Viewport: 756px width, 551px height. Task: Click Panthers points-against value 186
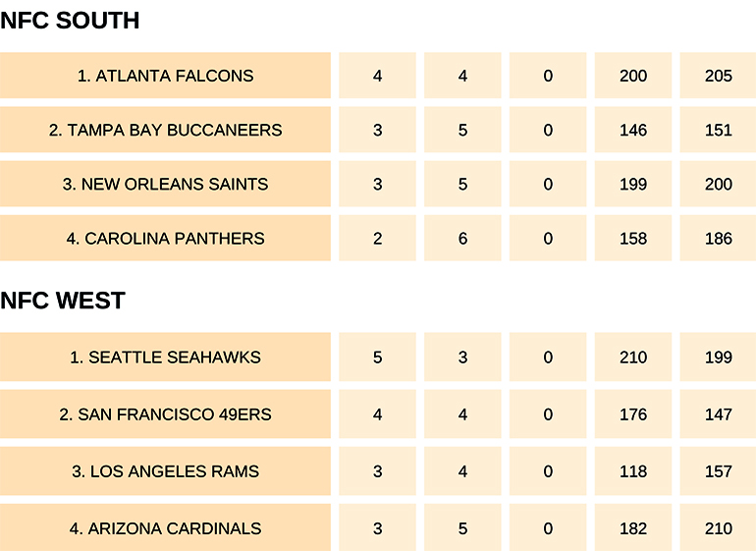[718, 238]
